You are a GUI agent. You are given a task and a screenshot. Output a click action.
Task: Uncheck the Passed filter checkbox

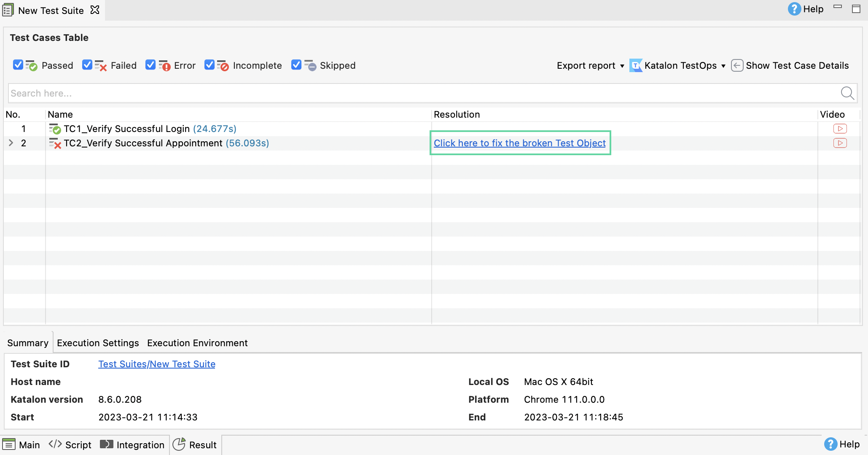pyautogui.click(x=18, y=65)
